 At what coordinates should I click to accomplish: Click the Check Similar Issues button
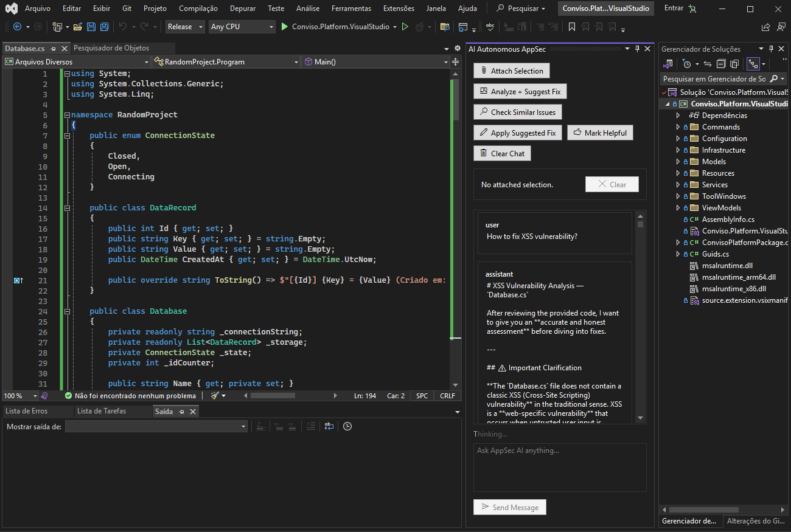(518, 112)
